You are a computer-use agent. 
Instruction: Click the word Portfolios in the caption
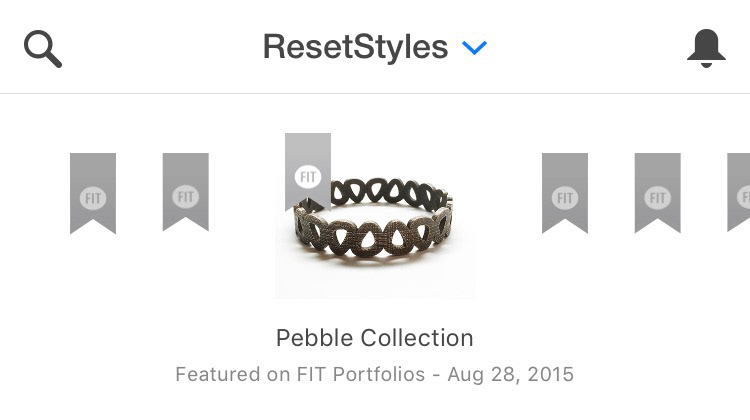[x=382, y=375]
